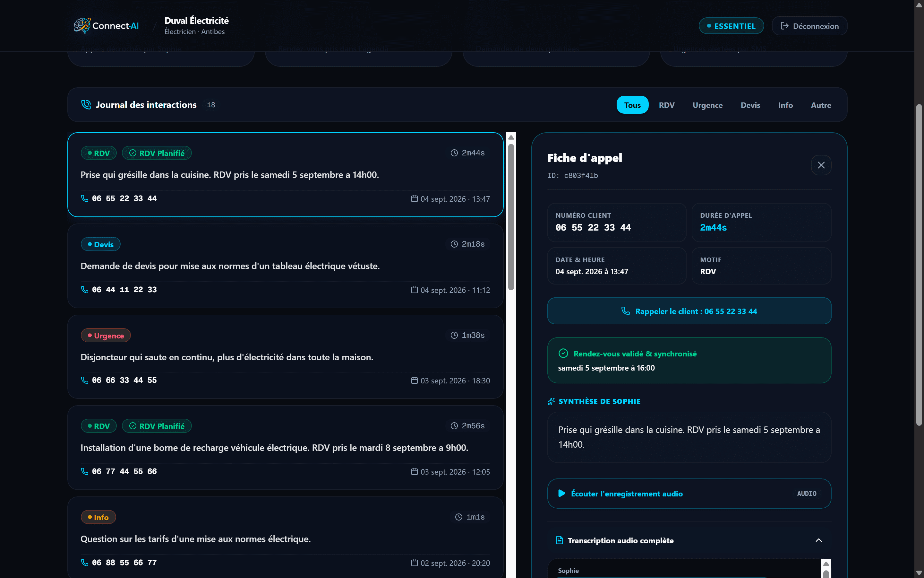Show only Devis interactions
This screenshot has height=578, width=924.
(750, 105)
